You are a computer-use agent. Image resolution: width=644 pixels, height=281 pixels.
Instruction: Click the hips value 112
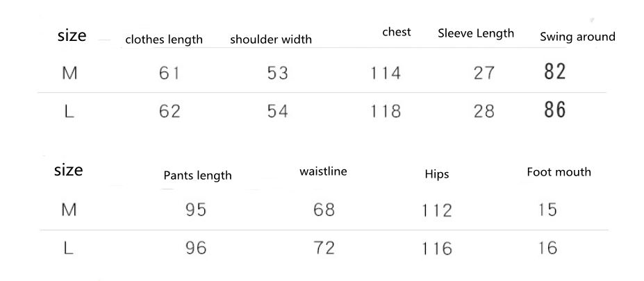[437, 210]
